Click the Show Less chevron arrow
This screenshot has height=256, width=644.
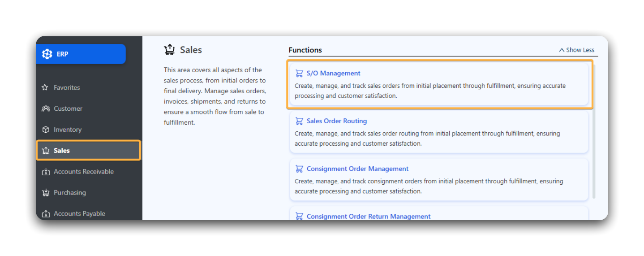pyautogui.click(x=562, y=50)
